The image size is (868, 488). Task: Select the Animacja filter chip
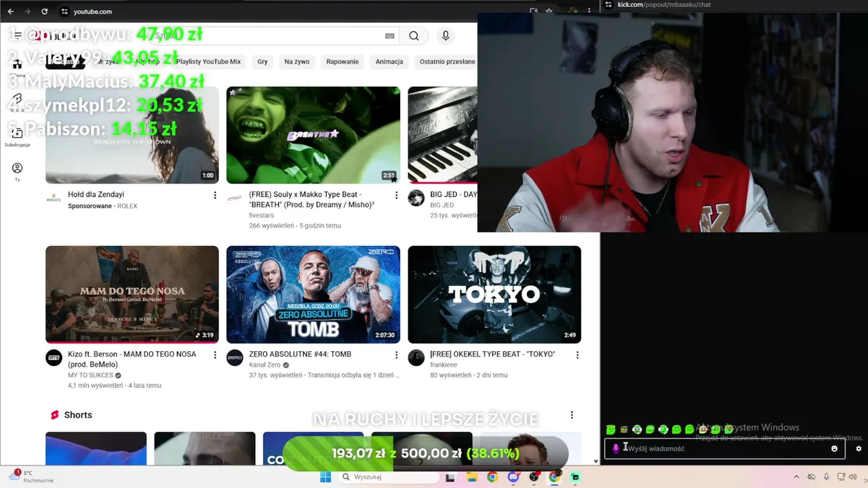click(x=389, y=62)
